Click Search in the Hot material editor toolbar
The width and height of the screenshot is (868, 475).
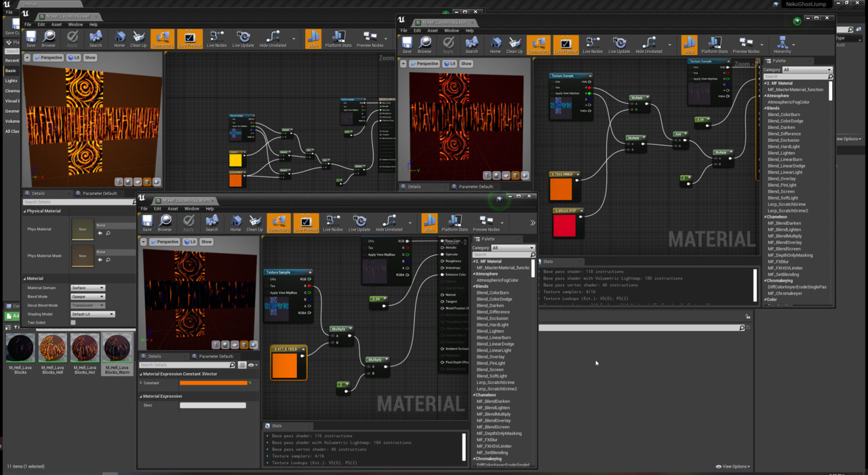(x=472, y=45)
